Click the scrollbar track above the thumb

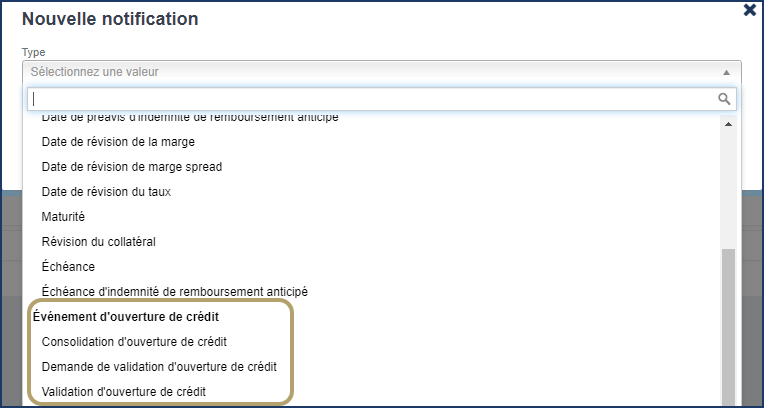[x=728, y=190]
